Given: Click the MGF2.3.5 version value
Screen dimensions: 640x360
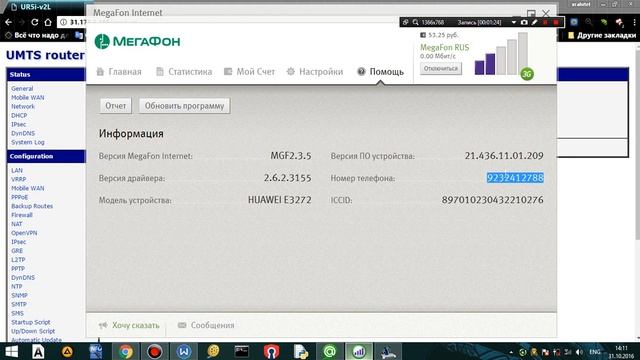Looking at the screenshot, I should pos(291,156).
